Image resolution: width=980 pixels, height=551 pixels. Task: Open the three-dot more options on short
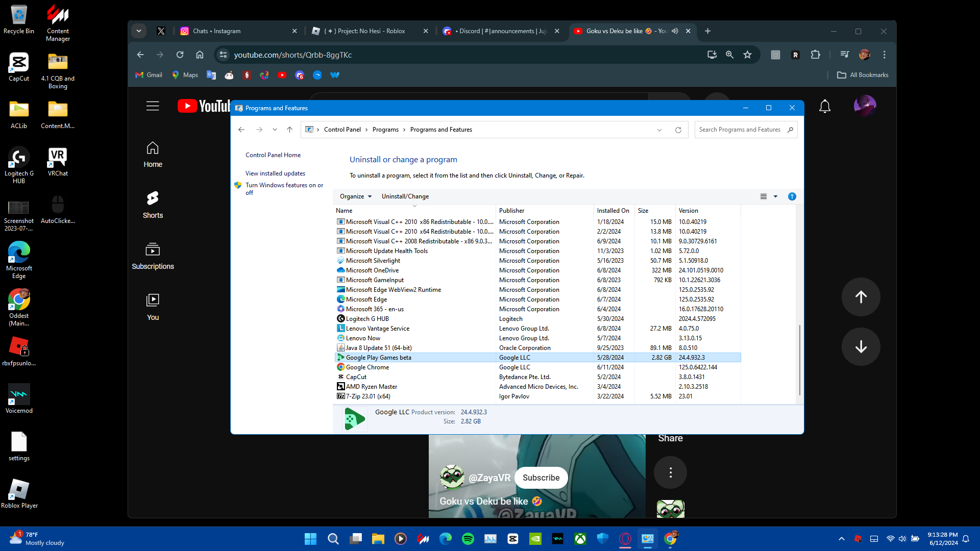[x=670, y=472]
